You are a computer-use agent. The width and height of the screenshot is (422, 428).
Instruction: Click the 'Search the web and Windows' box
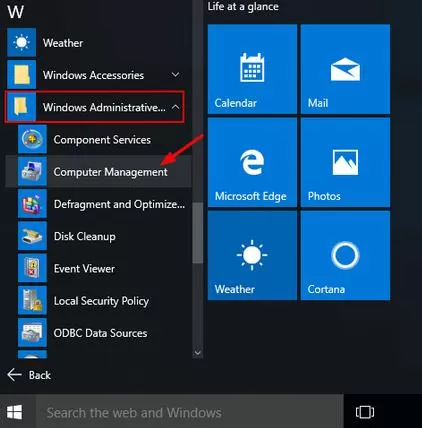(189, 412)
